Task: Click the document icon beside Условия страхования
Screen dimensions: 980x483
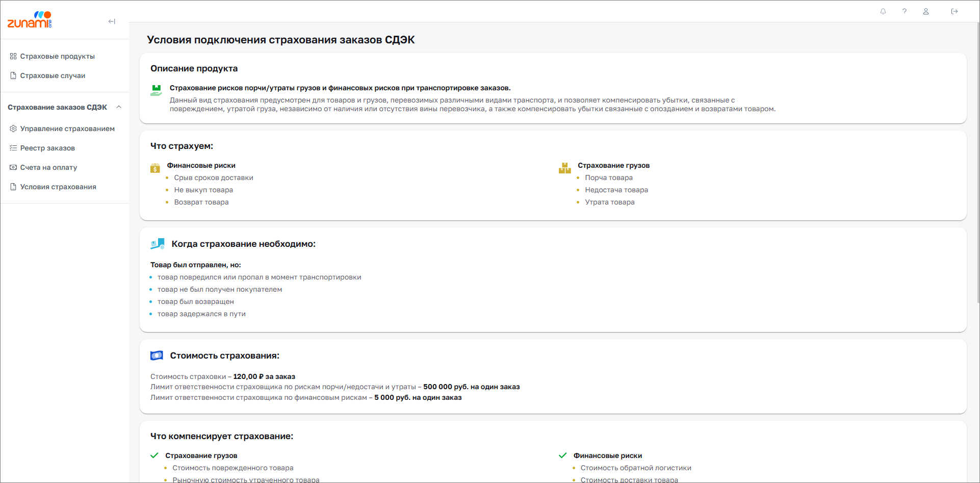Action: [13, 187]
